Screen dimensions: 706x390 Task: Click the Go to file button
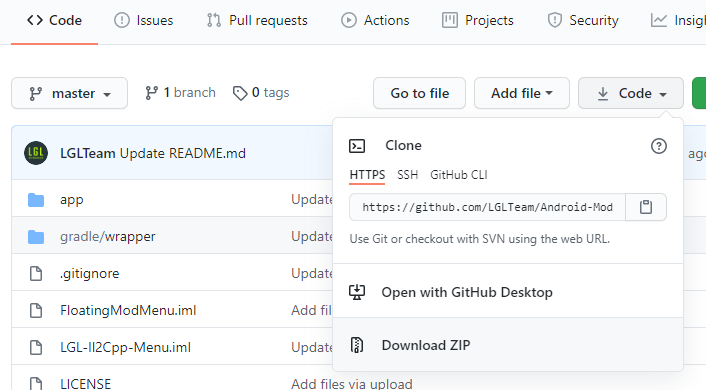point(419,93)
